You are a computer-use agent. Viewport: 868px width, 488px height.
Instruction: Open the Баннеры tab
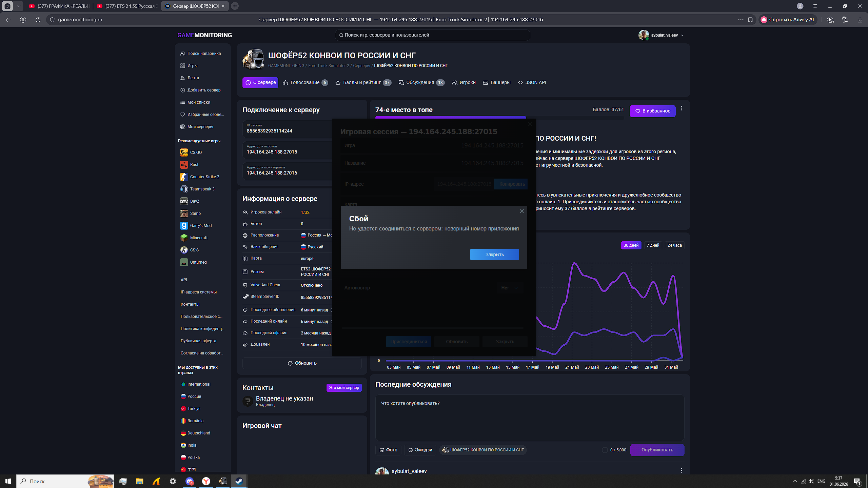pyautogui.click(x=497, y=83)
